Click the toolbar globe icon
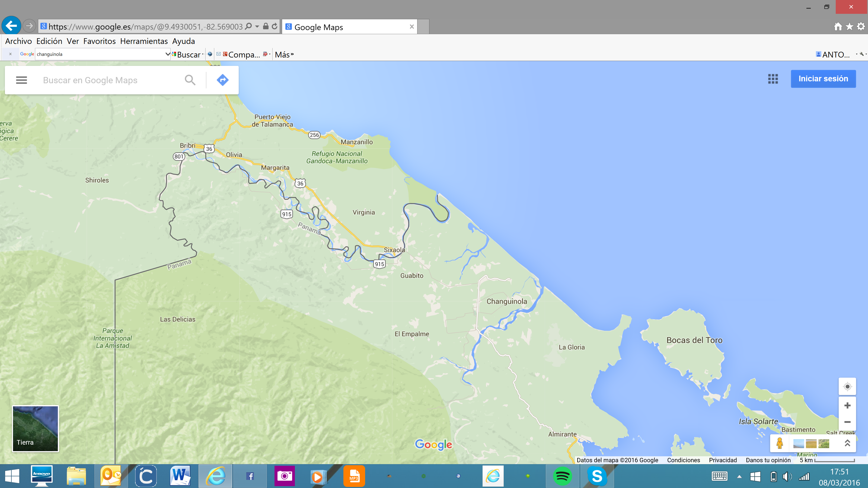868x488 pixels. tap(210, 54)
